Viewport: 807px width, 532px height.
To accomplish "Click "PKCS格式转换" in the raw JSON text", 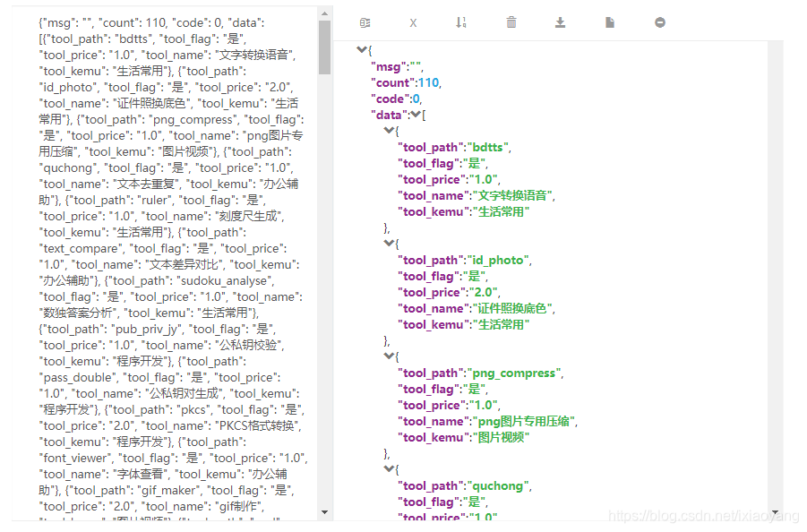I will (x=256, y=426).
